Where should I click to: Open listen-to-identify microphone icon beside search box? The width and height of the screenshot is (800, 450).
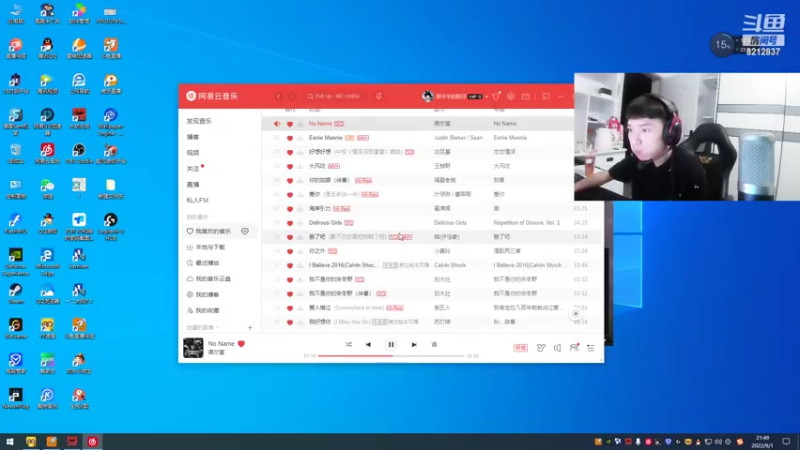[379, 96]
